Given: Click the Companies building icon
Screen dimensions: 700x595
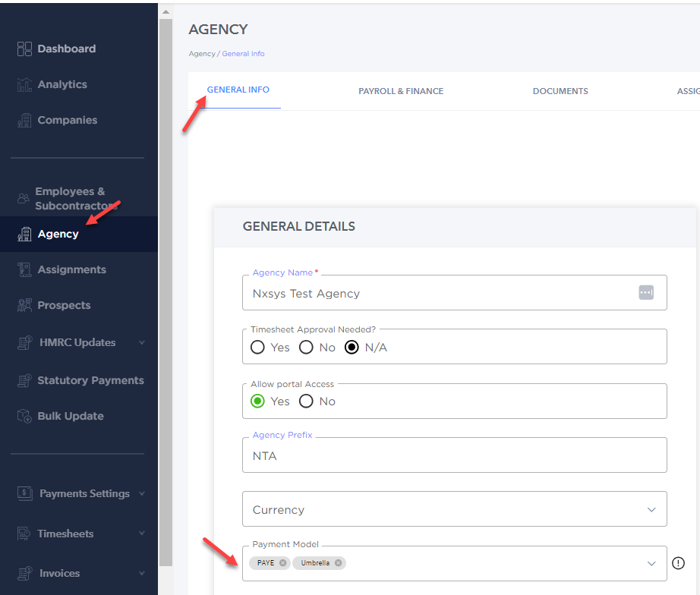Looking at the screenshot, I should [x=24, y=120].
